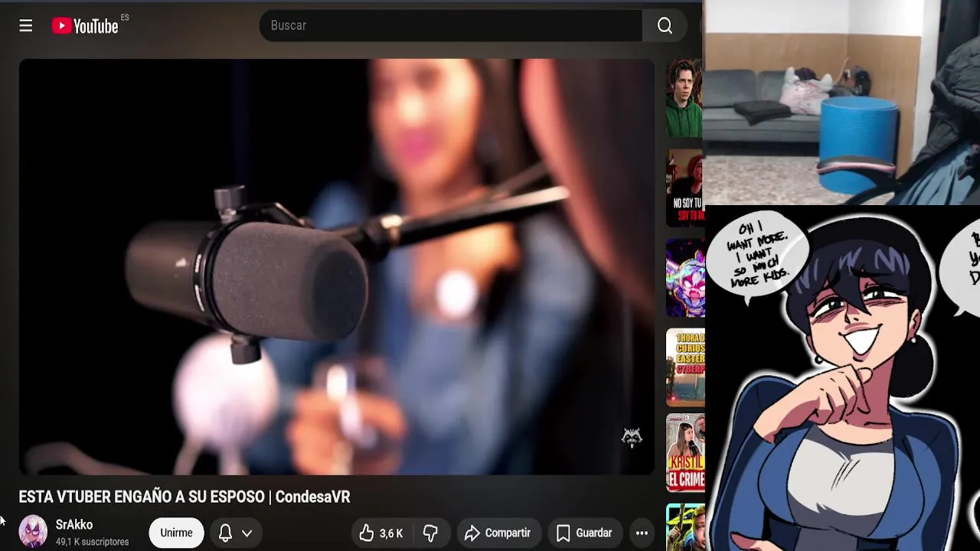
Task: Open the 'NO SOY TU' recommended thumbnail
Action: point(685,188)
